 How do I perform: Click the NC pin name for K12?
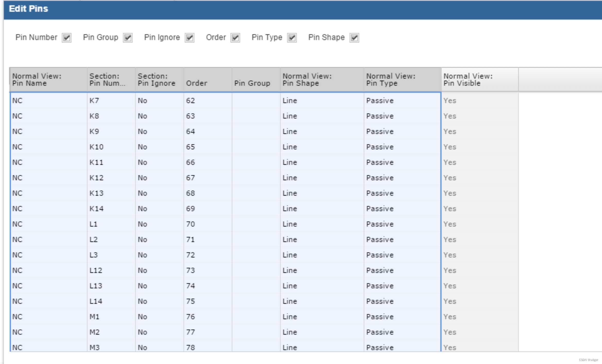pyautogui.click(x=48, y=178)
